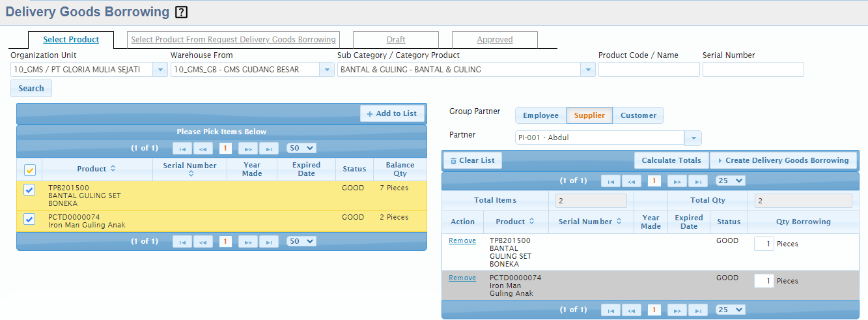
Task: Click page number 1 in top left paginator
Action: [x=225, y=148]
